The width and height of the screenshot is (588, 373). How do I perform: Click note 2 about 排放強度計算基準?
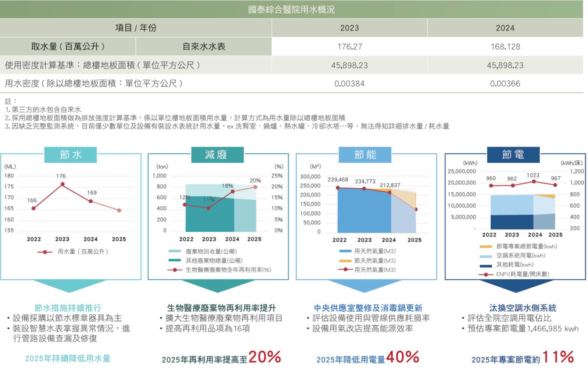(175, 118)
